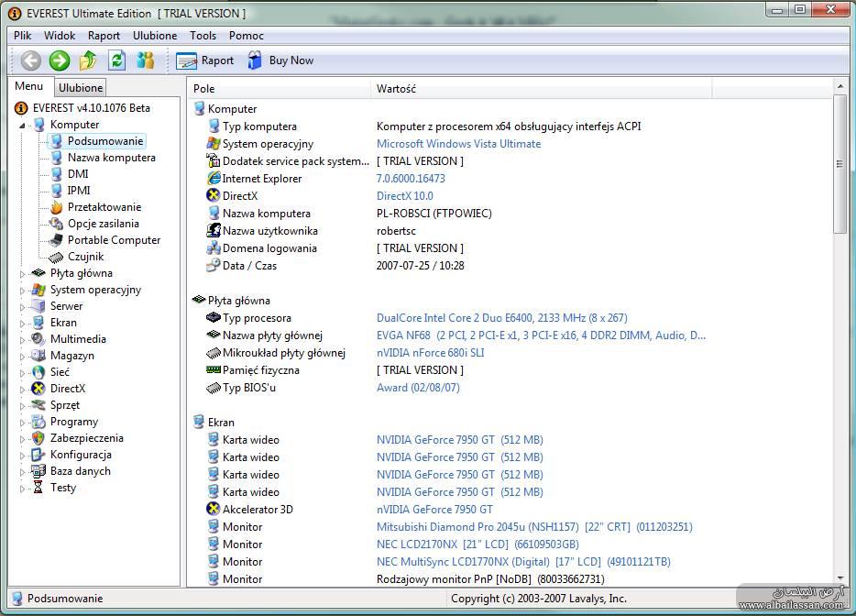Image resolution: width=856 pixels, height=616 pixels.
Task: Click the Baza danych database icon
Action: coord(38,471)
